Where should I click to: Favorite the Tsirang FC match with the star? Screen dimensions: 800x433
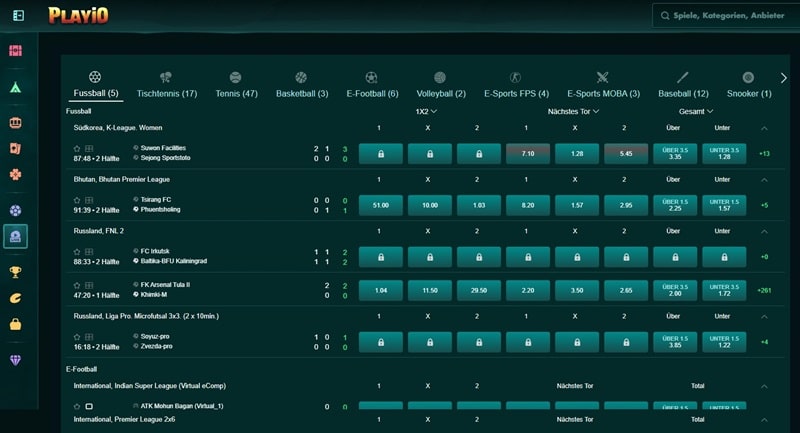(77, 200)
